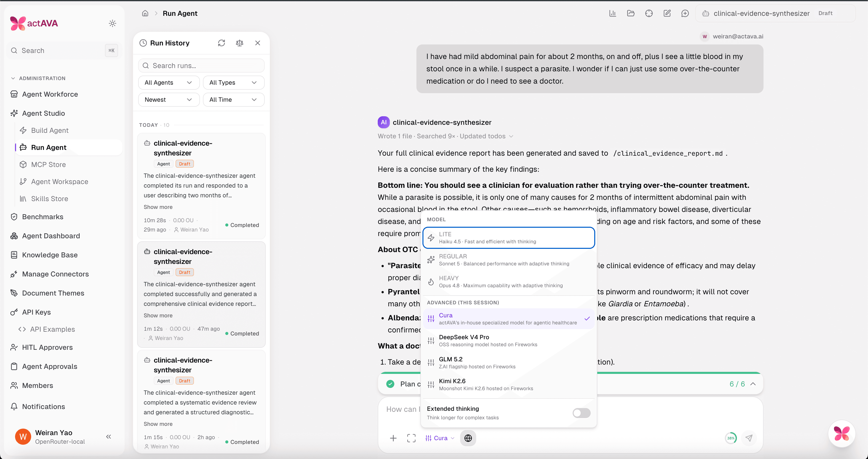
Task: Click Show more on the 47m ago run
Action: click(158, 316)
